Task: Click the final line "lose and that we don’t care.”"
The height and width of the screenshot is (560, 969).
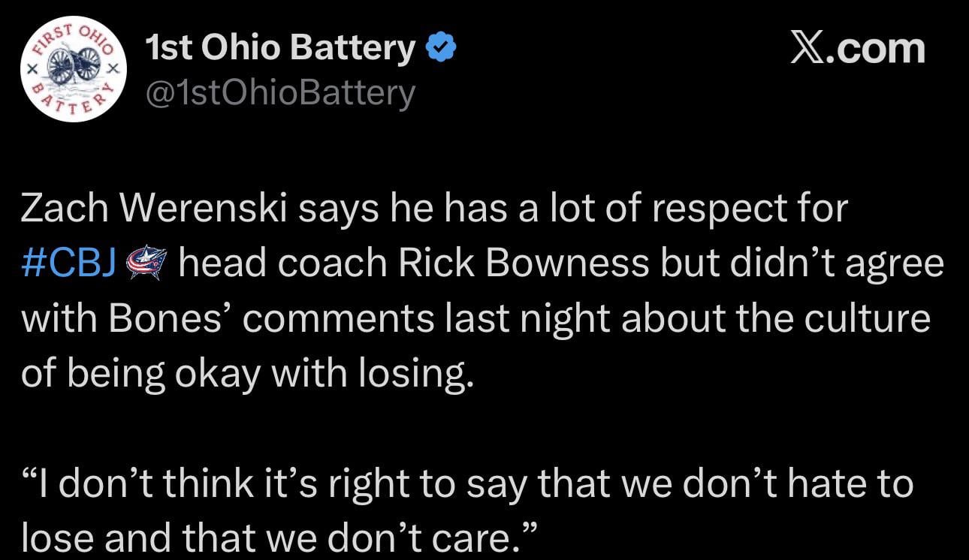Action: [279, 536]
